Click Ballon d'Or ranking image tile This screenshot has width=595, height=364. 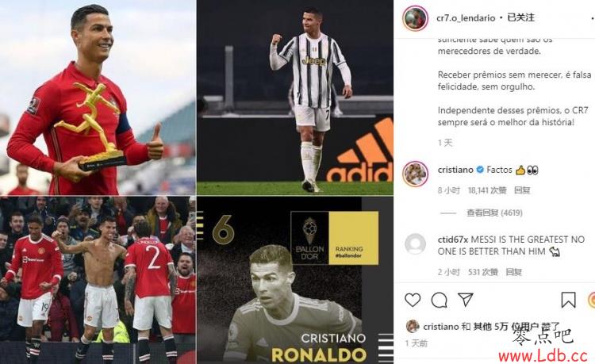point(295,280)
